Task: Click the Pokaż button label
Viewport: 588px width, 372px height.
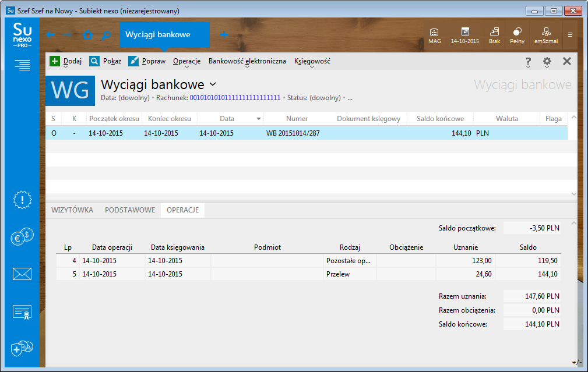Action: point(112,61)
